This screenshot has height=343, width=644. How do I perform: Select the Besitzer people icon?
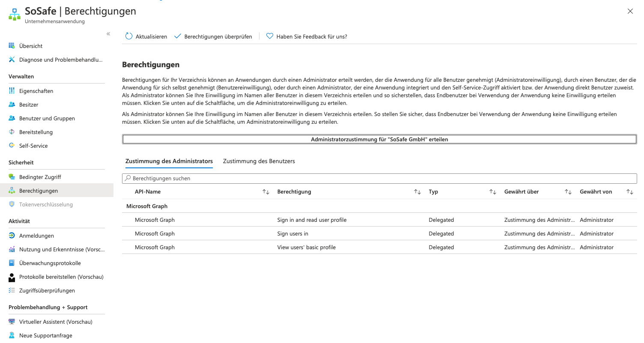click(x=12, y=104)
